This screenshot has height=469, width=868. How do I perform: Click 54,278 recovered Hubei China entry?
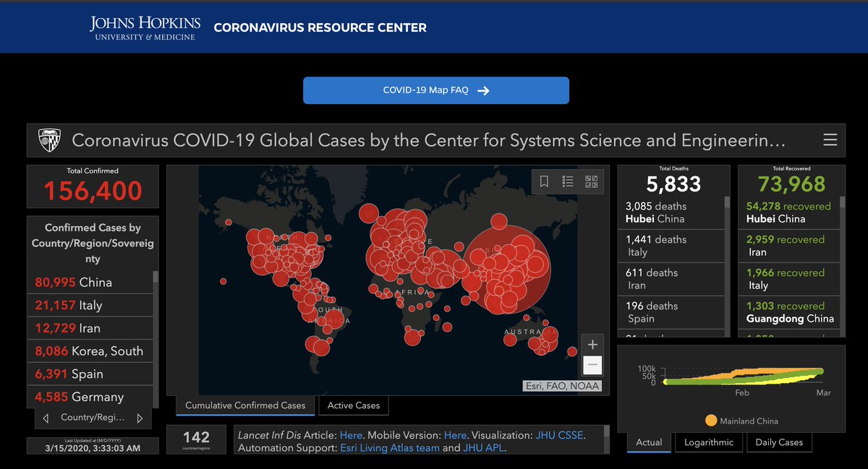pyautogui.click(x=789, y=212)
